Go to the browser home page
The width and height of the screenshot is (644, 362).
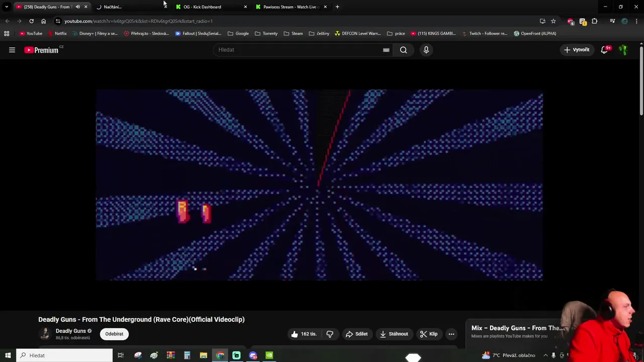pyautogui.click(x=43, y=21)
